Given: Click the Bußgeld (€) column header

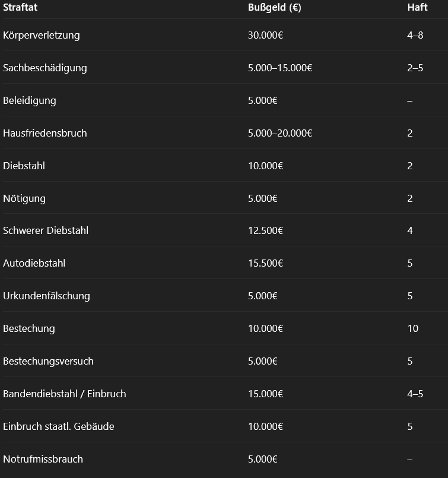Looking at the screenshot, I should [x=275, y=8].
